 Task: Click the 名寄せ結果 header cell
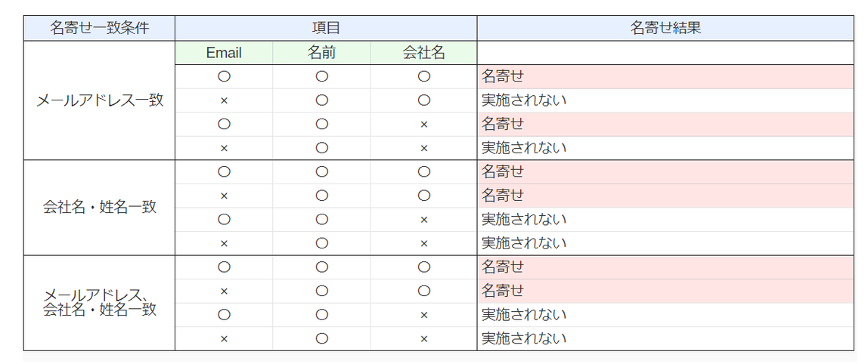pyautogui.click(x=665, y=28)
